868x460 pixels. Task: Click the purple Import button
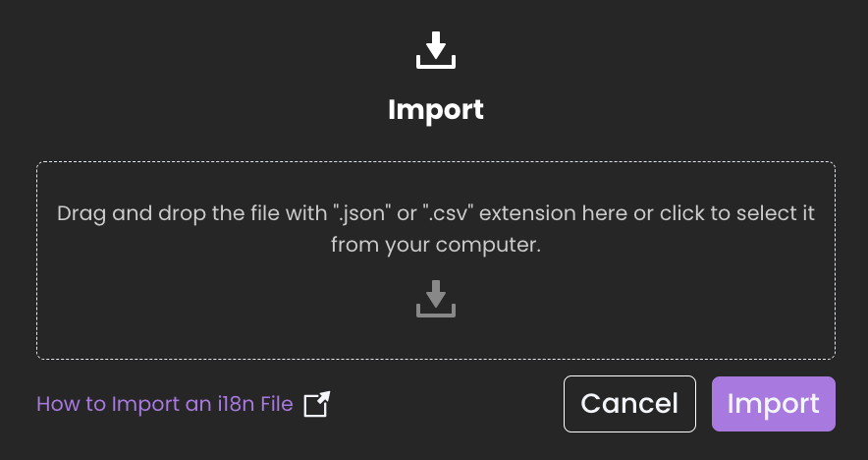coord(774,404)
